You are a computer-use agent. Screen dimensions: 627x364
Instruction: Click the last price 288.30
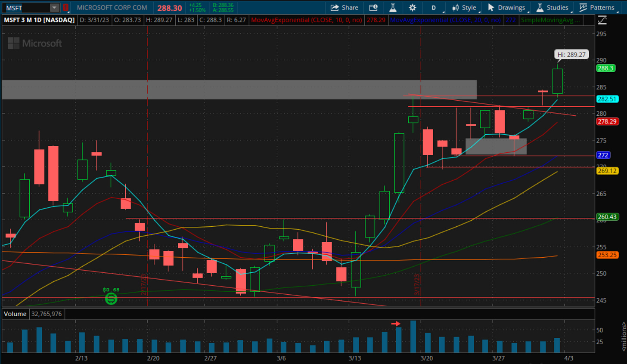coord(170,8)
